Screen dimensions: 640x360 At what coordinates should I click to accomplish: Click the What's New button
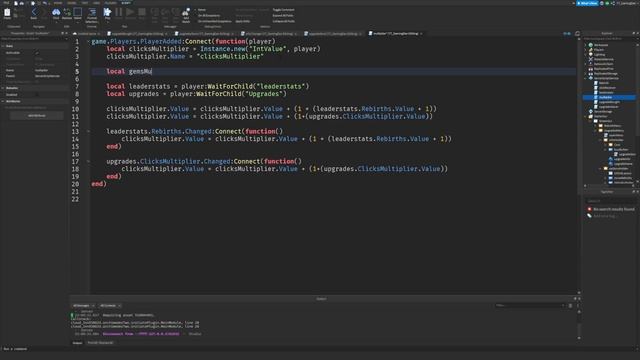point(587,3)
